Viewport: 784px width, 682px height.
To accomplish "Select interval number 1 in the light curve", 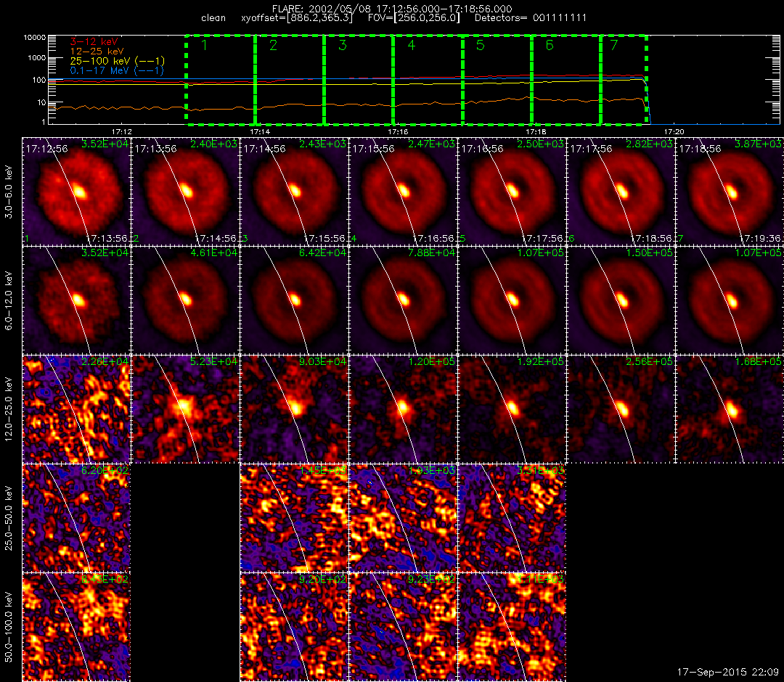I will (x=204, y=45).
